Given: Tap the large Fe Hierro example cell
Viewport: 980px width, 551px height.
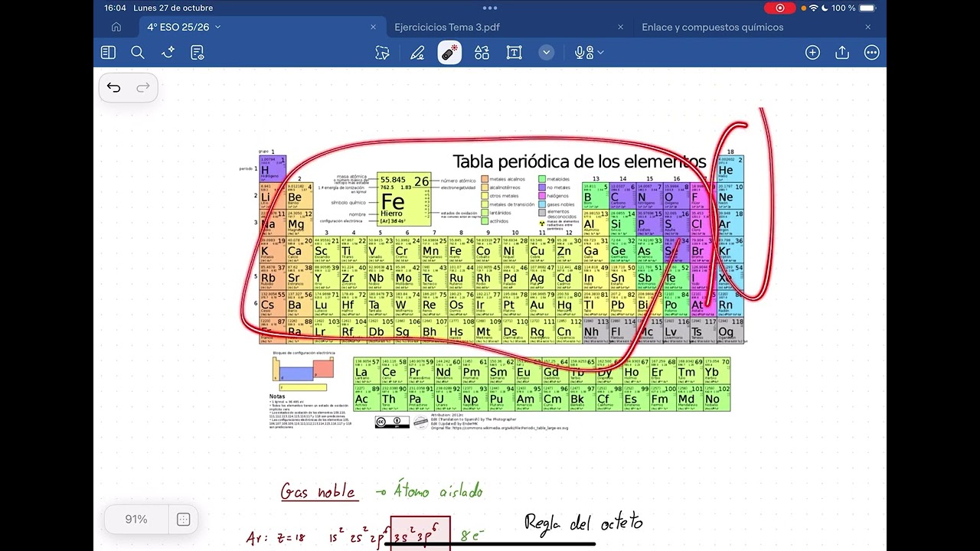Looking at the screenshot, I should coord(403,199).
